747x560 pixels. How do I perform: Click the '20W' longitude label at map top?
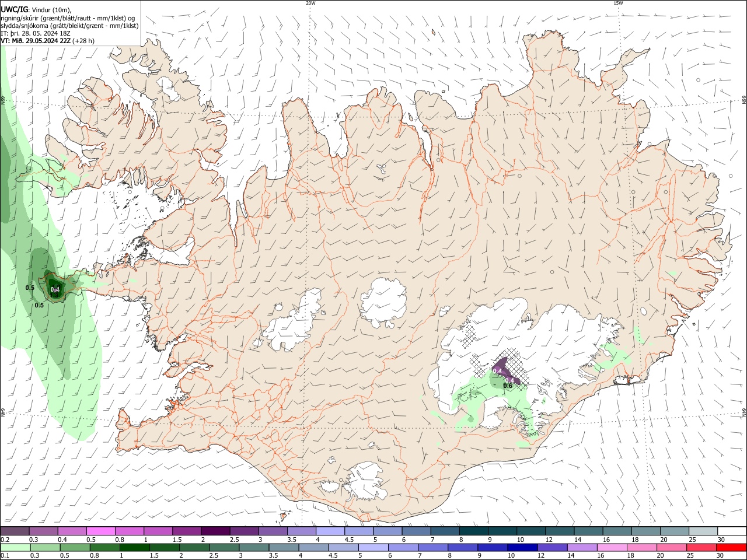310,3
